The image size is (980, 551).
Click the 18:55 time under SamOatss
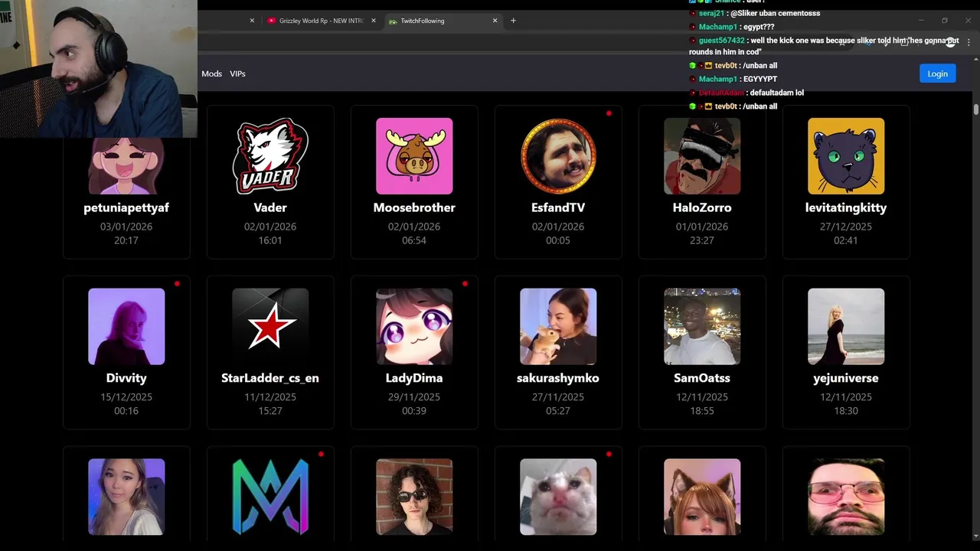coord(702,411)
